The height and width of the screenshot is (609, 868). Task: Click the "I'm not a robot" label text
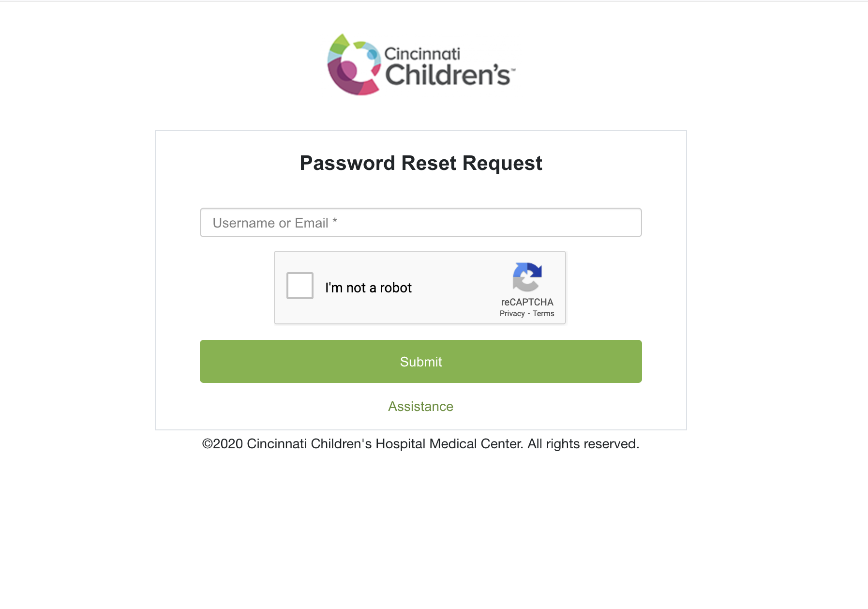point(368,288)
